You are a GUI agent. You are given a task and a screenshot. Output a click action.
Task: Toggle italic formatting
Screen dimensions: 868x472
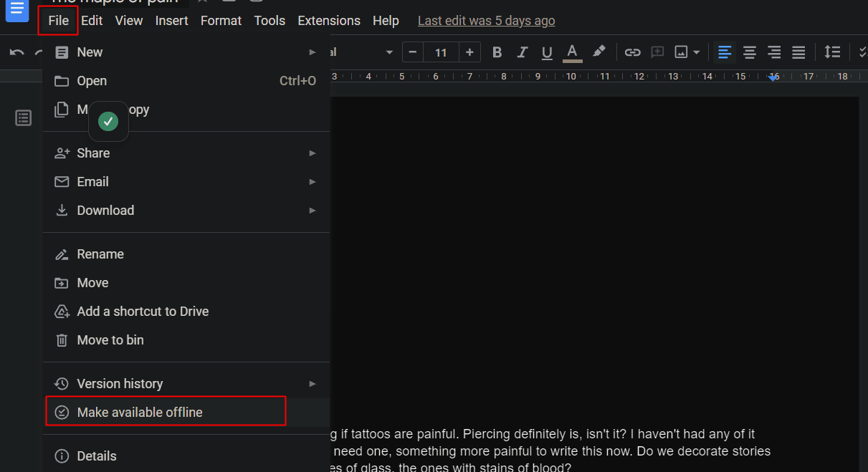(523, 52)
